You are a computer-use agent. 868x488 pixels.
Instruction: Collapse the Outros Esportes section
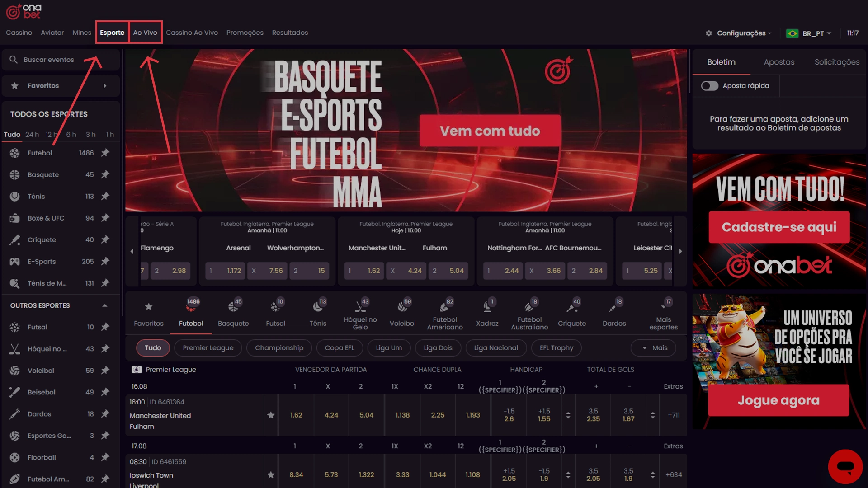(105, 306)
